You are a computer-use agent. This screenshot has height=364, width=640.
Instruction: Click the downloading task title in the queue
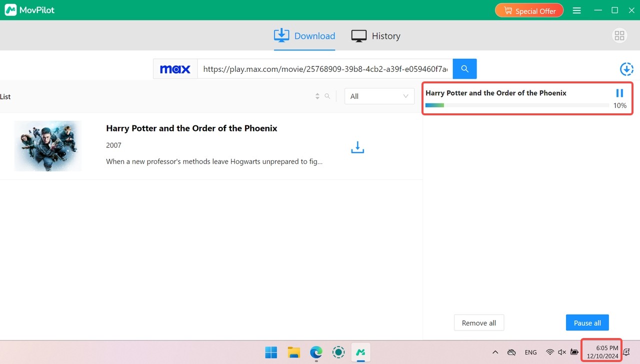(x=495, y=93)
